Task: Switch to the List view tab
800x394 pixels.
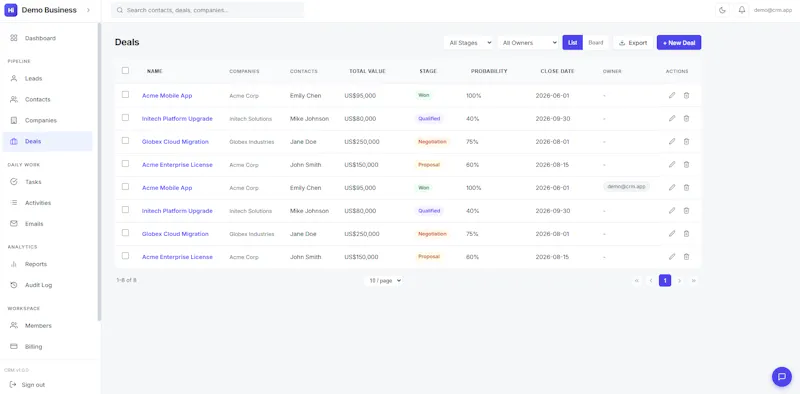Action: click(572, 43)
